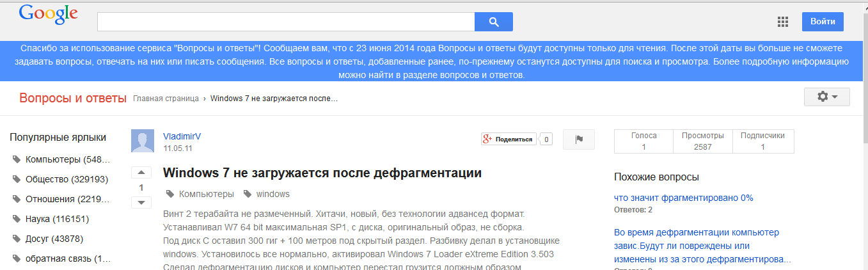
Task: Open the Вопросы и ответы home link
Action: [73, 99]
